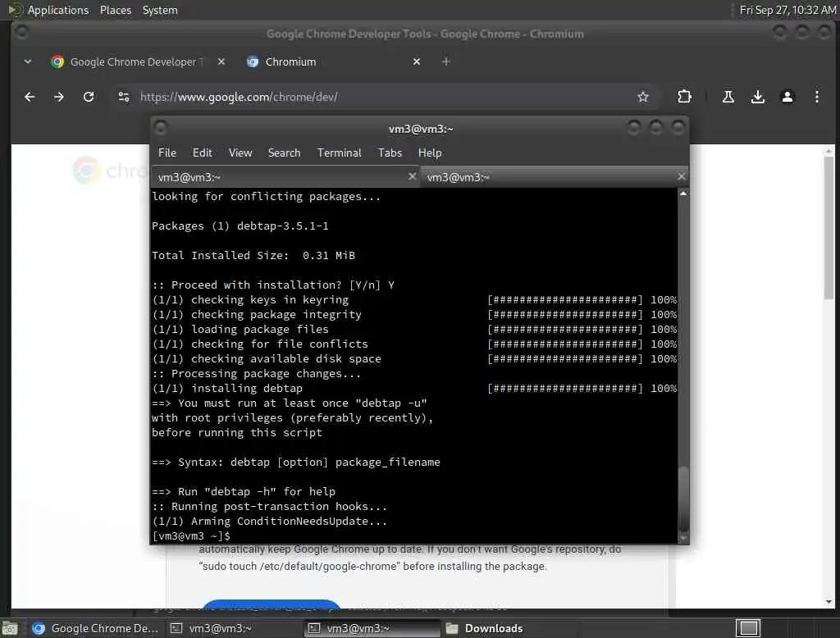
Task: Expand tab search chevron in browser
Action: [x=28, y=62]
